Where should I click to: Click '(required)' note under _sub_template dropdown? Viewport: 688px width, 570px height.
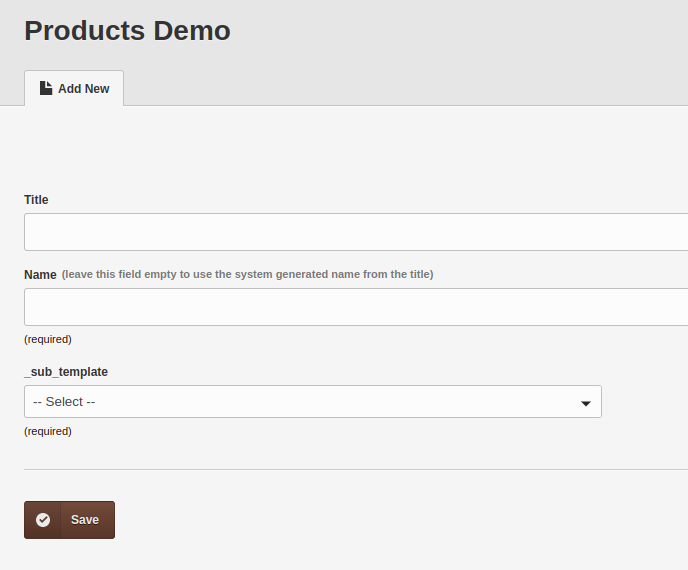48,431
